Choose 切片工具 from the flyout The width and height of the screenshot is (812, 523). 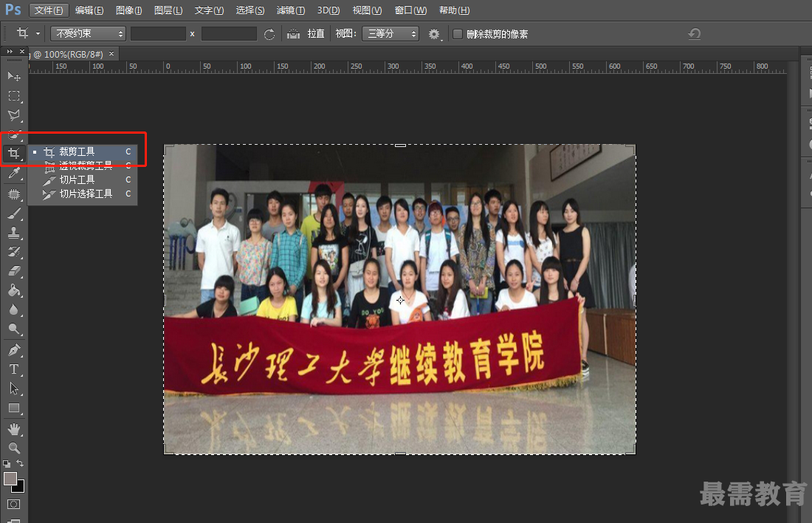point(83,180)
